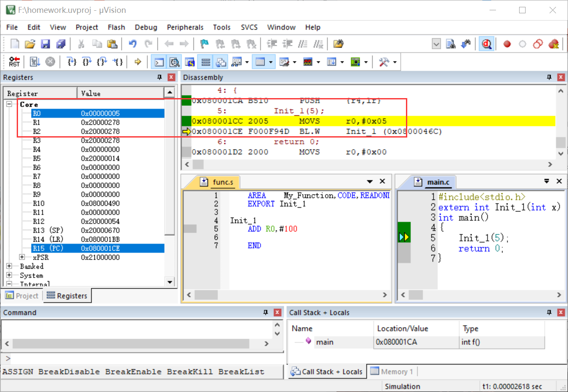The image size is (568, 392).
Task: Open the Toolbox wrench icon
Action: click(384, 62)
